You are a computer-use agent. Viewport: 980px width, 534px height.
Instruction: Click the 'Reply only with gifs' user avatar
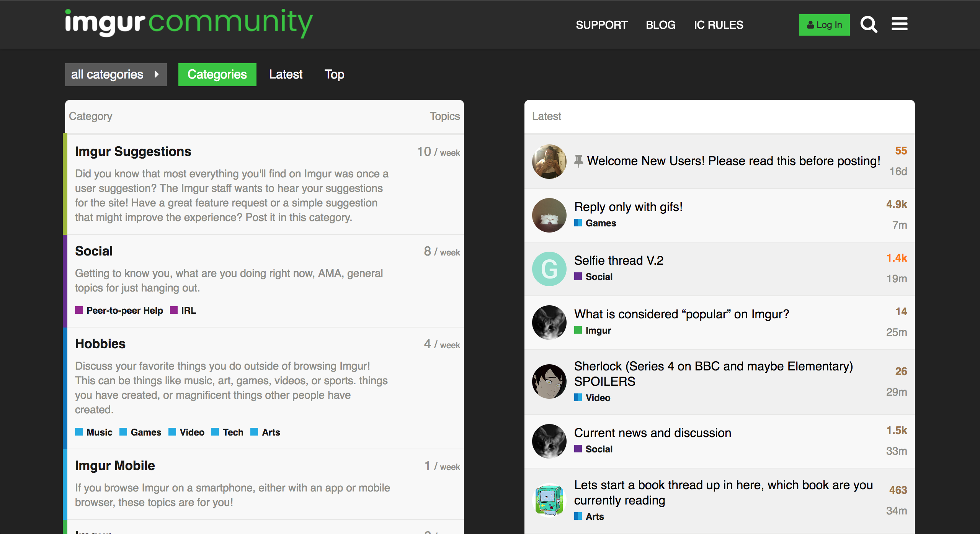click(x=549, y=215)
